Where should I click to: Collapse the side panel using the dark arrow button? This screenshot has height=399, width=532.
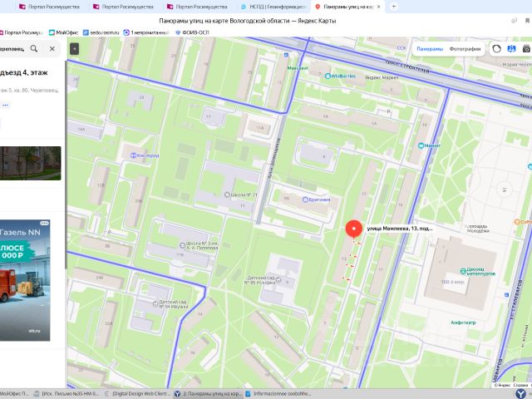click(x=74, y=49)
